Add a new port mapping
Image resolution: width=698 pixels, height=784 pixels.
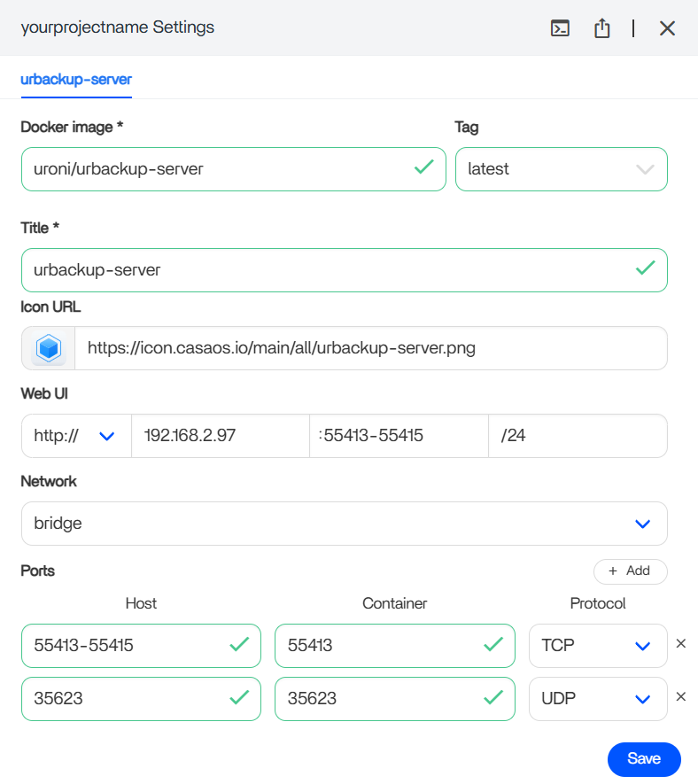(x=630, y=571)
